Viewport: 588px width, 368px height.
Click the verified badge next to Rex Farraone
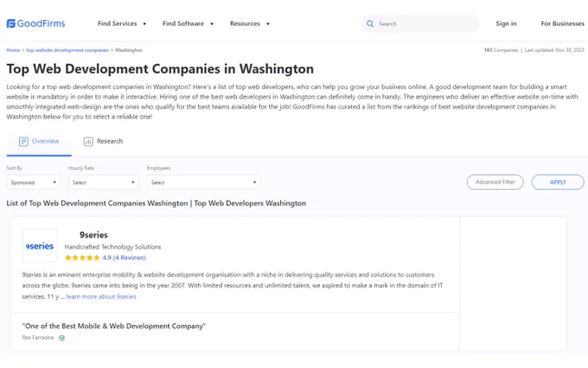coord(62,338)
